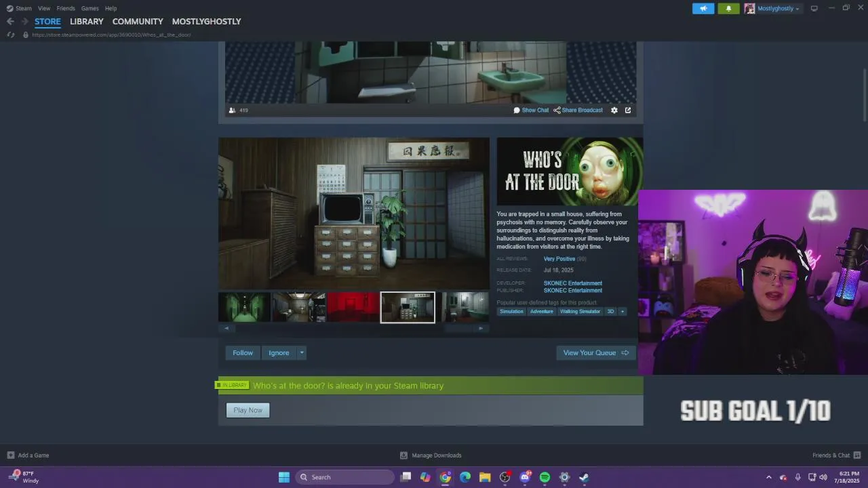Show Chat for the broadcast
Screen dimensions: 868x488
point(531,110)
